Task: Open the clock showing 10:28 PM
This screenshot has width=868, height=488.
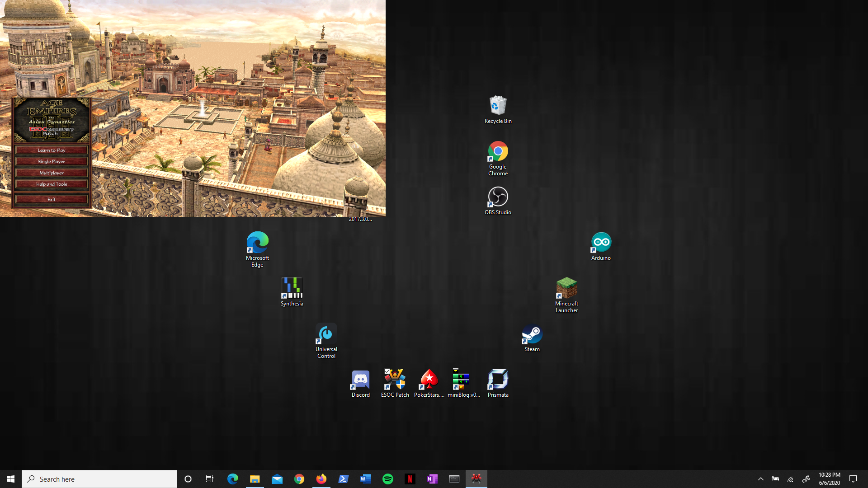Action: click(830, 479)
